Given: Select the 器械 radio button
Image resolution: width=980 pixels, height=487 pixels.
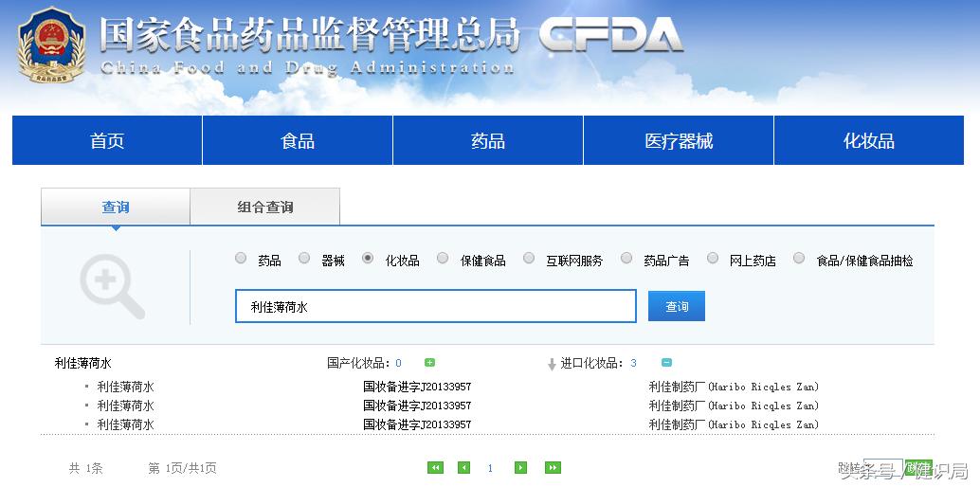Looking at the screenshot, I should [303, 259].
